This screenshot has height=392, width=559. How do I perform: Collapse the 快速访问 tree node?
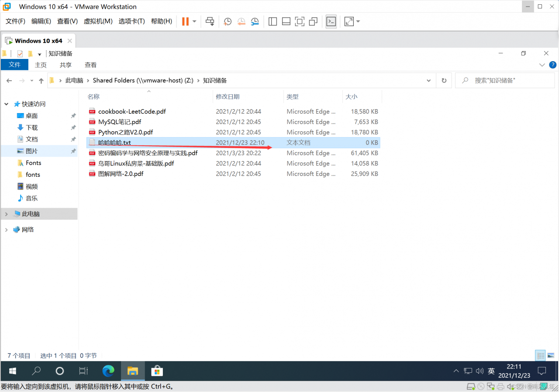[x=6, y=104]
